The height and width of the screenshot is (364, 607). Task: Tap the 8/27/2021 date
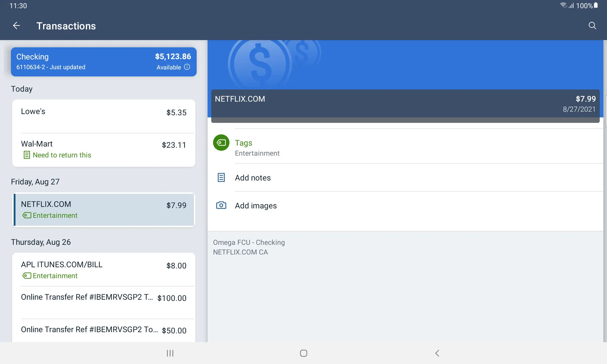(579, 109)
